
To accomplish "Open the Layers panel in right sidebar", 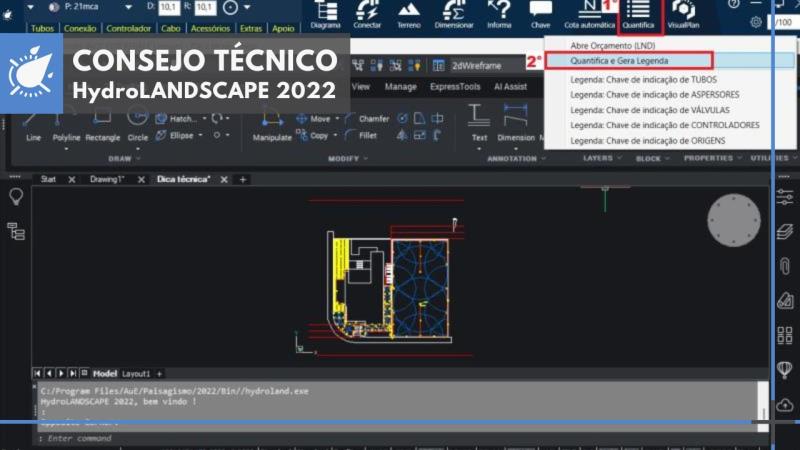I will [785, 231].
